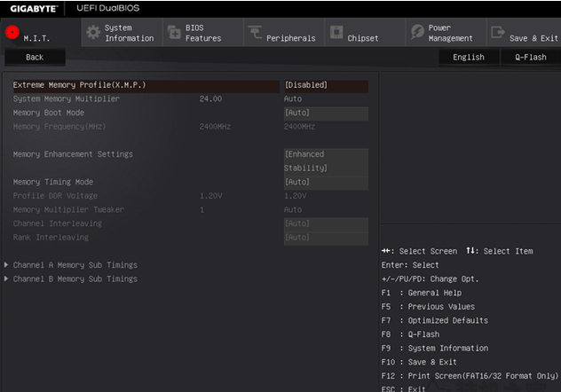This screenshot has height=392, width=561.
Task: Click the red M.I.T. icon
Action: click(12, 33)
